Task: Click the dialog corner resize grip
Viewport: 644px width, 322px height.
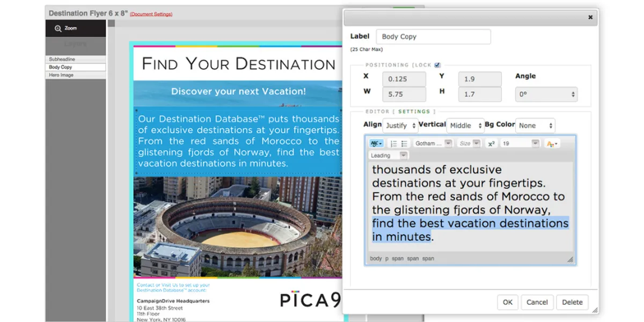Action: pos(595,310)
